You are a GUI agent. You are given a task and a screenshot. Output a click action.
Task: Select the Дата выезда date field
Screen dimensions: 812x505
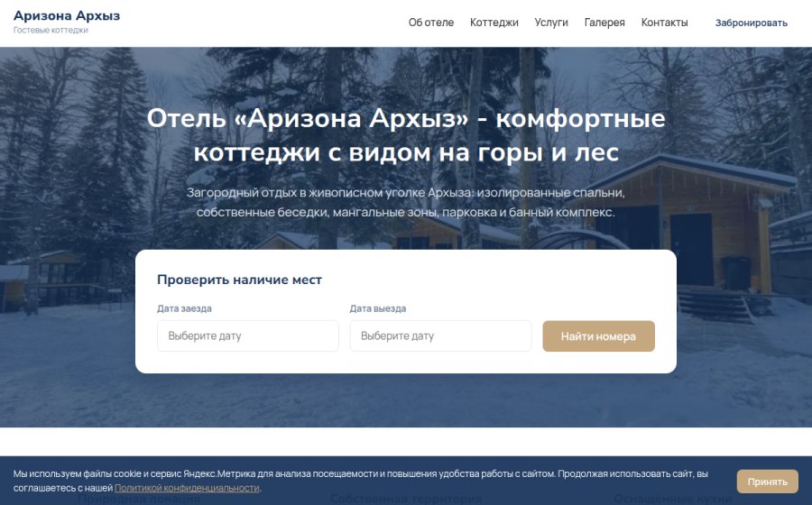tap(440, 335)
